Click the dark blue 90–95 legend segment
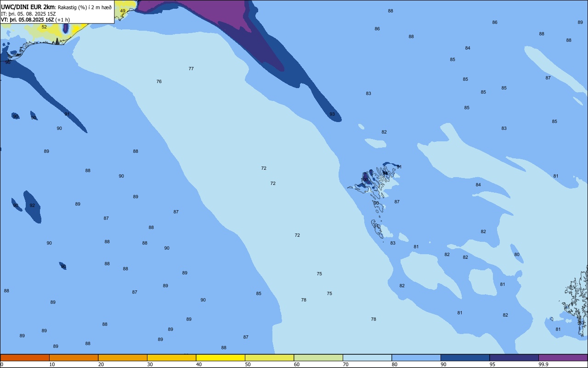Screen dimensions: 588x368 tap(465, 357)
